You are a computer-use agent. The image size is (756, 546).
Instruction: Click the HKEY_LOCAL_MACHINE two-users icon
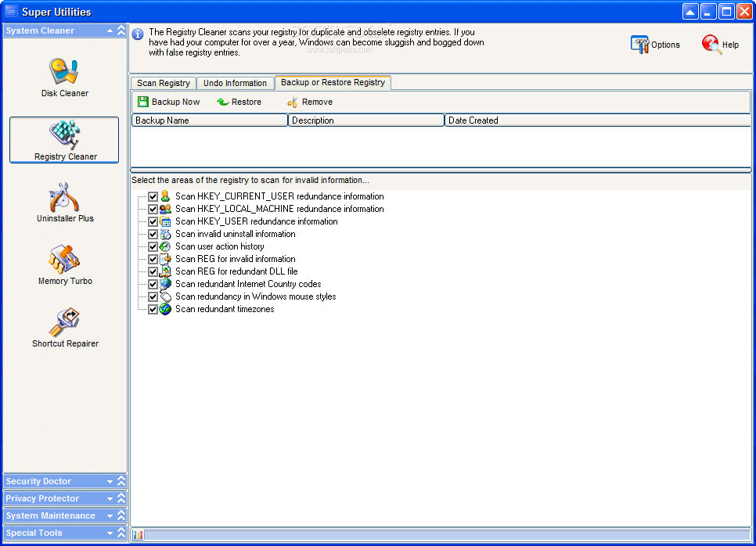pyautogui.click(x=165, y=209)
